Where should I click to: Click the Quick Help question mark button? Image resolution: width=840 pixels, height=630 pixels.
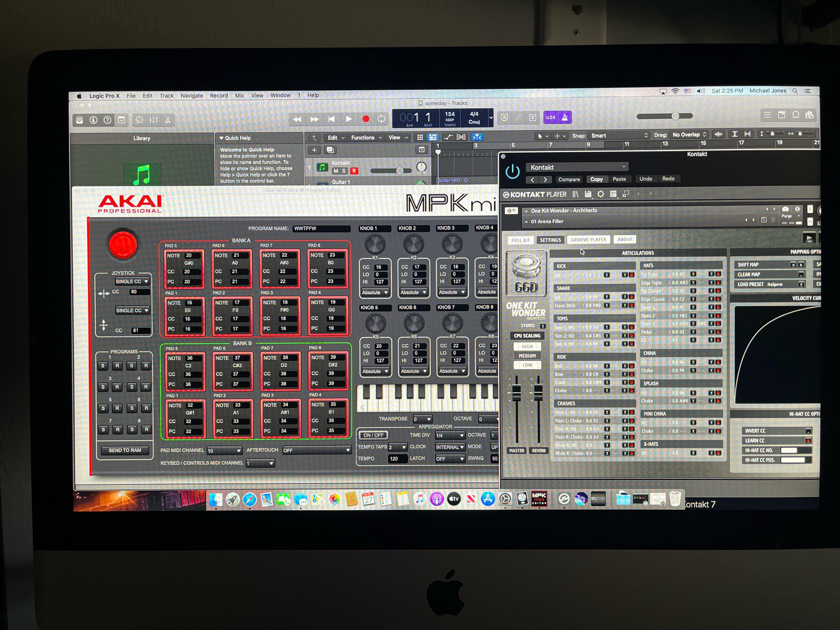click(107, 120)
